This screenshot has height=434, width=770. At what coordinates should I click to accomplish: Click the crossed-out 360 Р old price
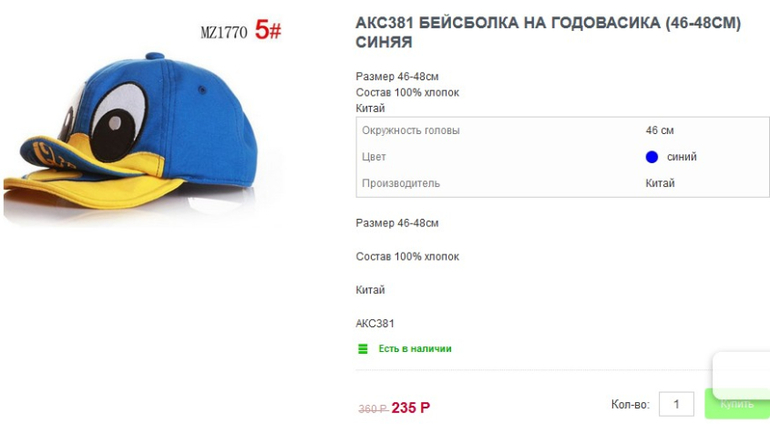[x=373, y=408]
